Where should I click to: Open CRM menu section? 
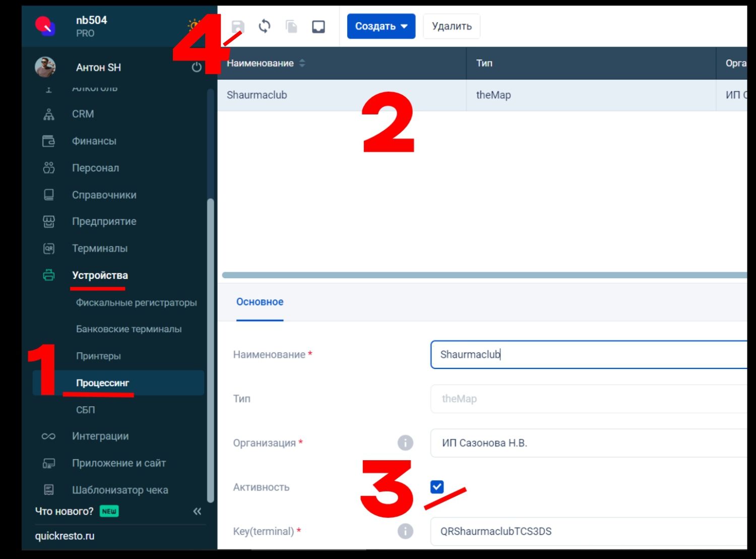83,114
